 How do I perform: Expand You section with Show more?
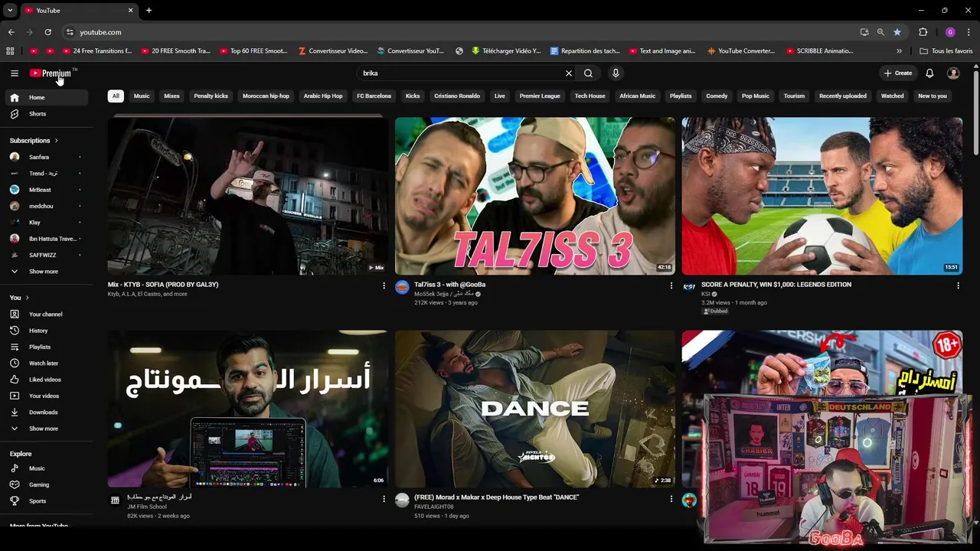[46, 429]
